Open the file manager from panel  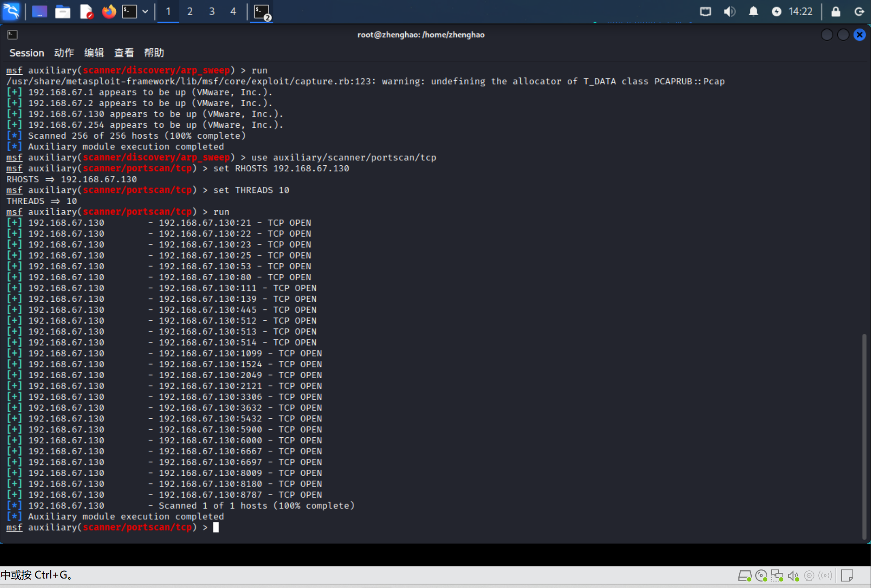pos(63,11)
